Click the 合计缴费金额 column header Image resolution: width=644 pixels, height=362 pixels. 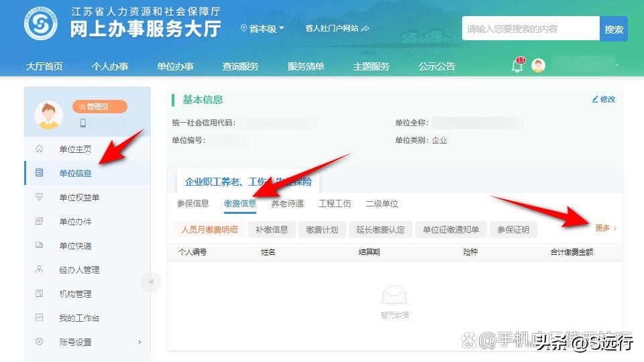(x=572, y=252)
